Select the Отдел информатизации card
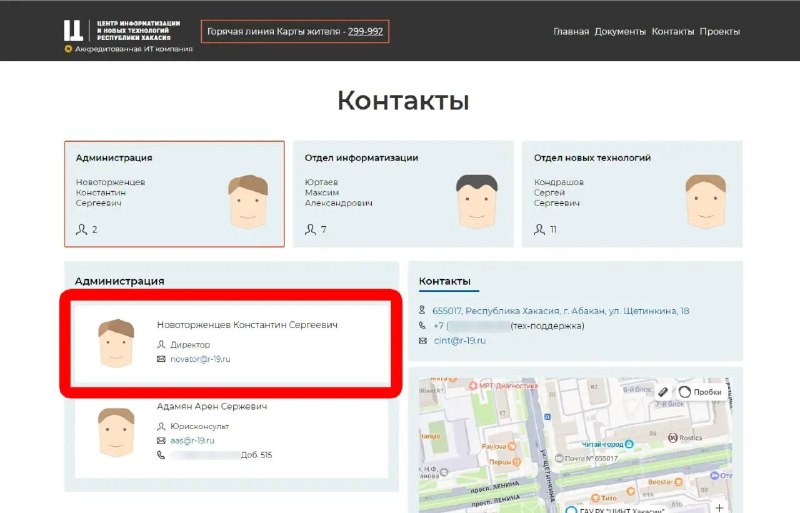 click(403, 194)
